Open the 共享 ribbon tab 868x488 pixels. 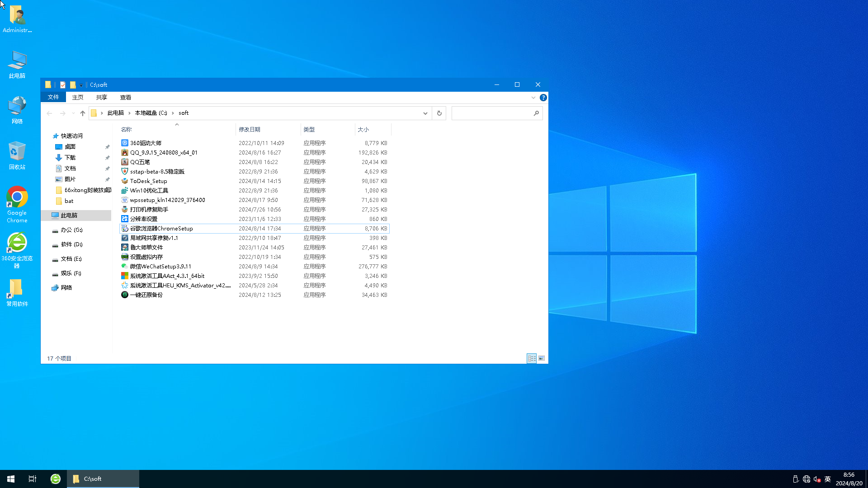click(102, 97)
